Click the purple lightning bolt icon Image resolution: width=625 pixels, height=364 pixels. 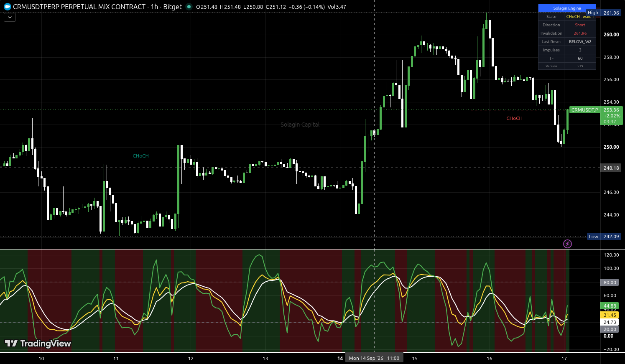[567, 244]
